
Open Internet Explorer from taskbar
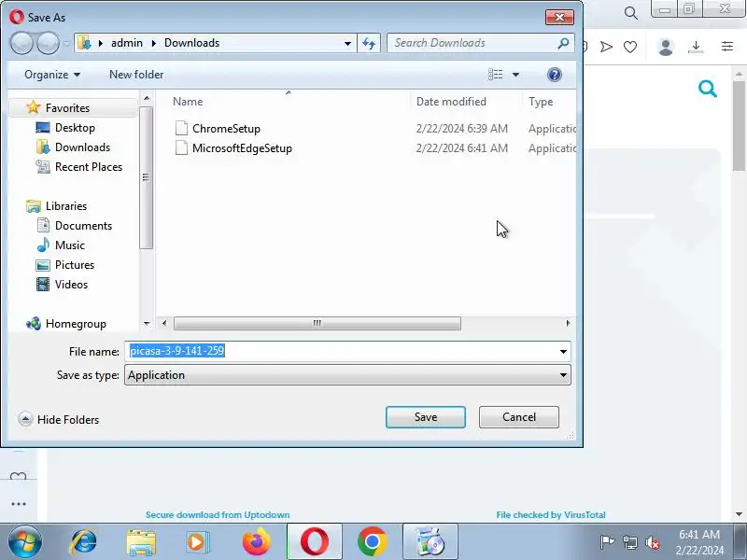pos(83,542)
